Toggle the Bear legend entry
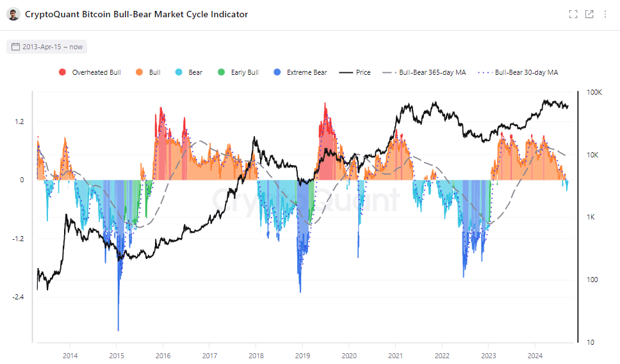620x364 pixels. (189, 72)
